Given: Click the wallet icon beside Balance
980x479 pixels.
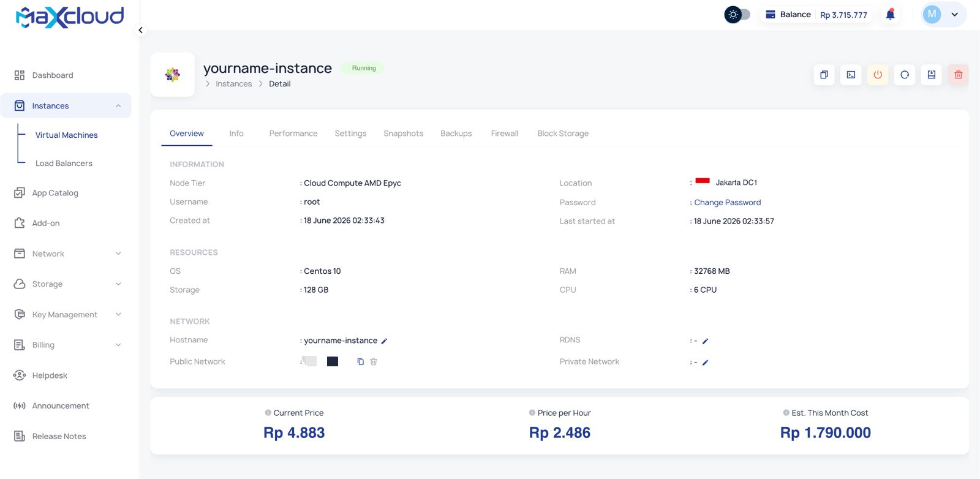Looking at the screenshot, I should click(x=771, y=14).
